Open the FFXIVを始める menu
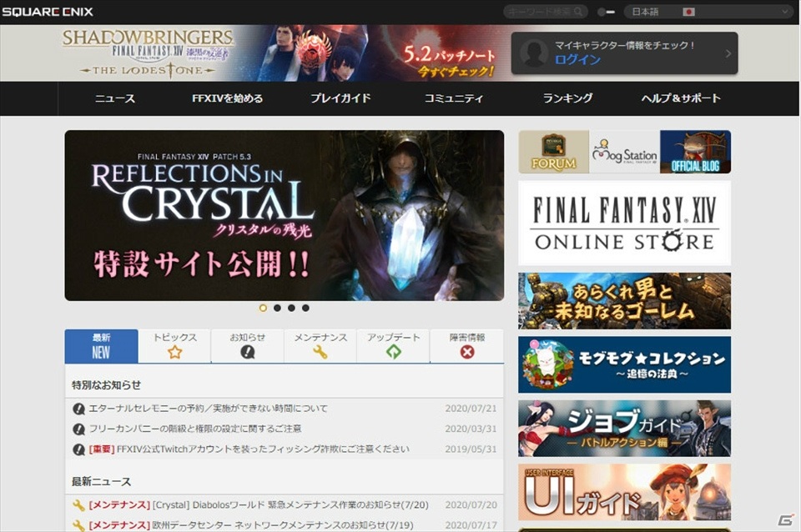801x532 pixels. point(227,98)
